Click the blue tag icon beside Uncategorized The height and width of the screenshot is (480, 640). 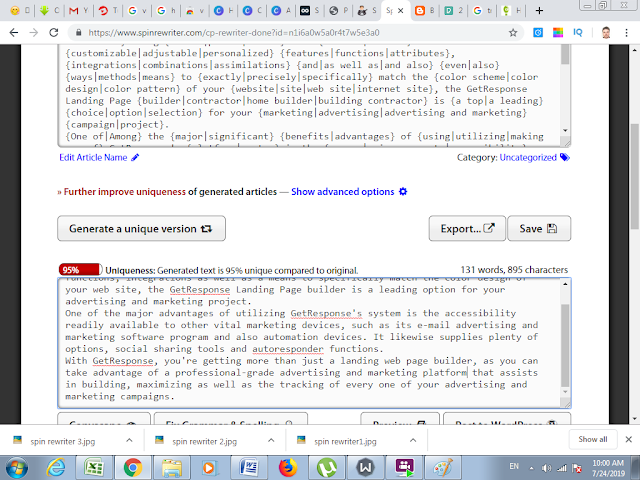point(564,158)
